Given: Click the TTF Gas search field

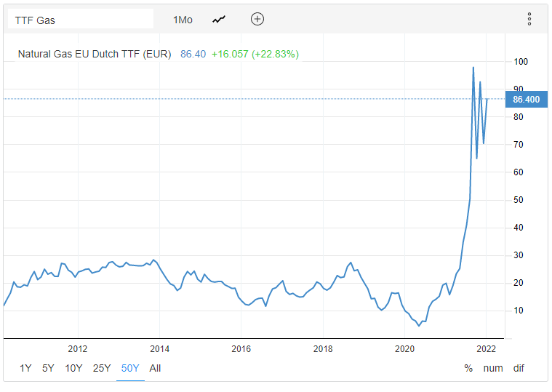Looking at the screenshot, I should point(80,20).
